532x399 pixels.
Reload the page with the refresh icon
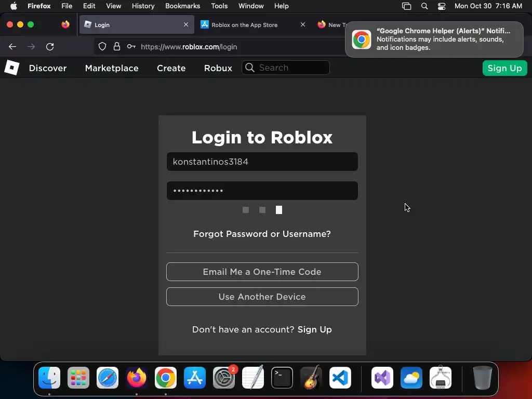pyautogui.click(x=50, y=47)
